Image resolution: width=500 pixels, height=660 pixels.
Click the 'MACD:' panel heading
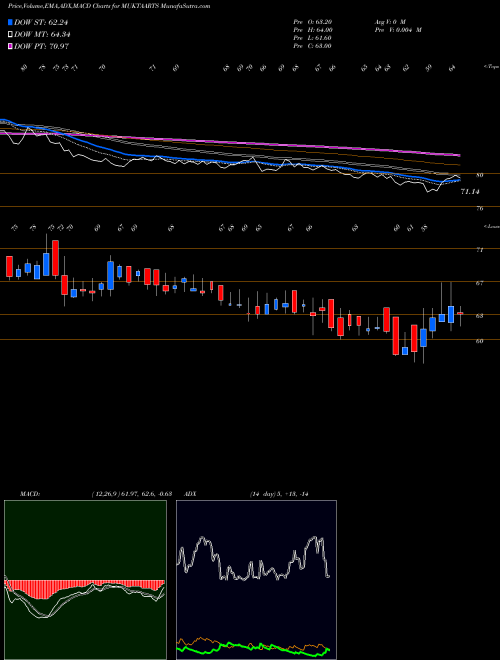point(30,494)
